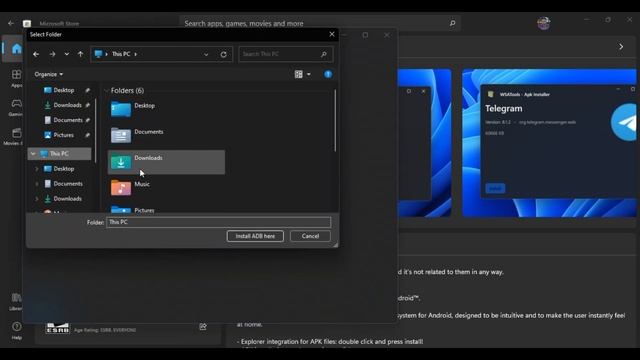Go back in Microsoft Store

coord(11,23)
